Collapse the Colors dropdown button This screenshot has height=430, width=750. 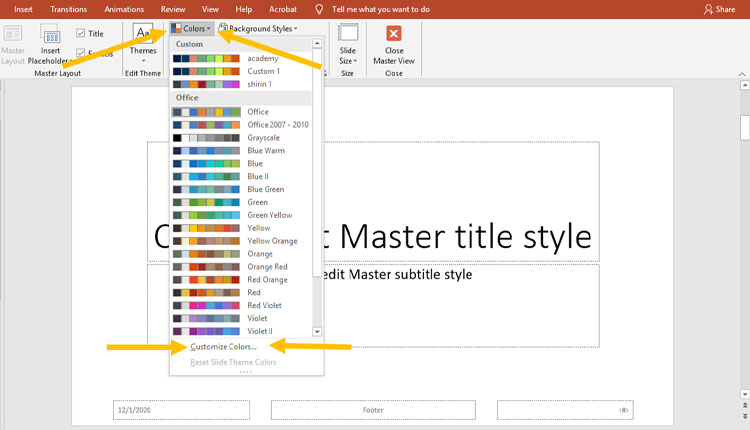[190, 29]
